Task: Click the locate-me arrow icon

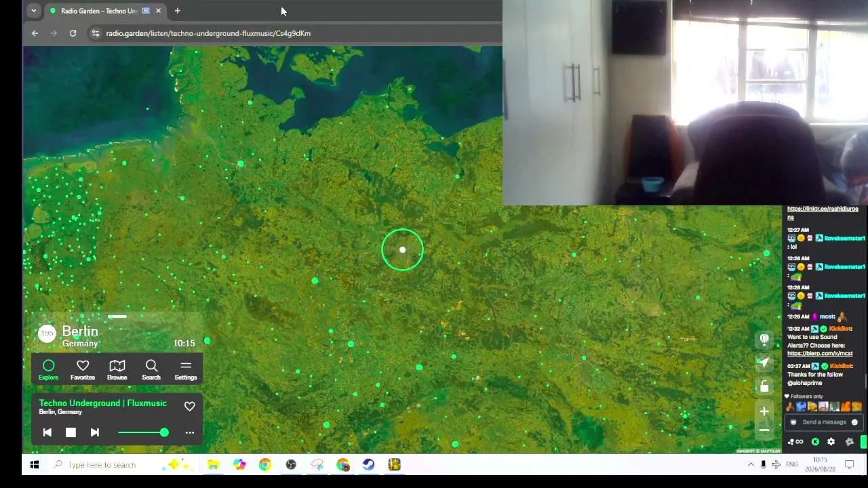Action: click(764, 363)
